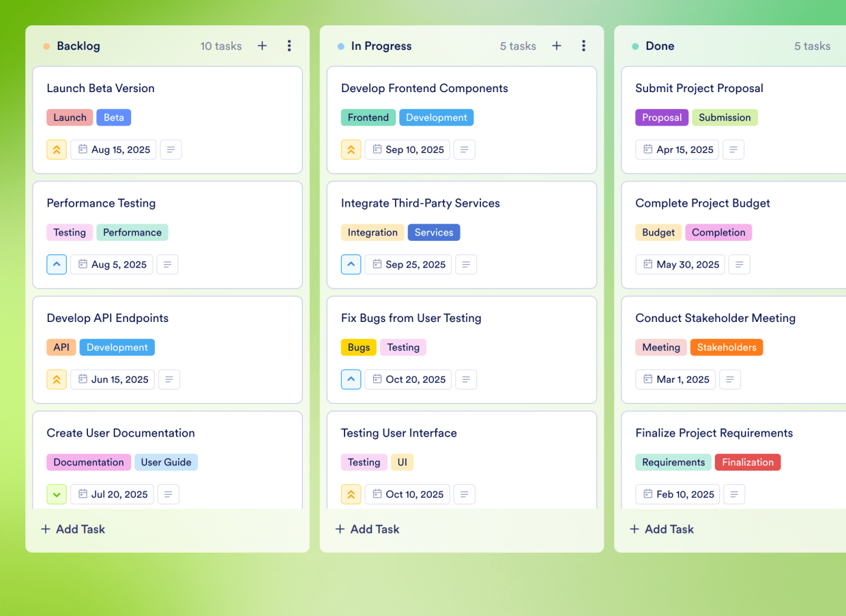
Task: Click Add Task in the Backlog column
Action: click(72, 529)
